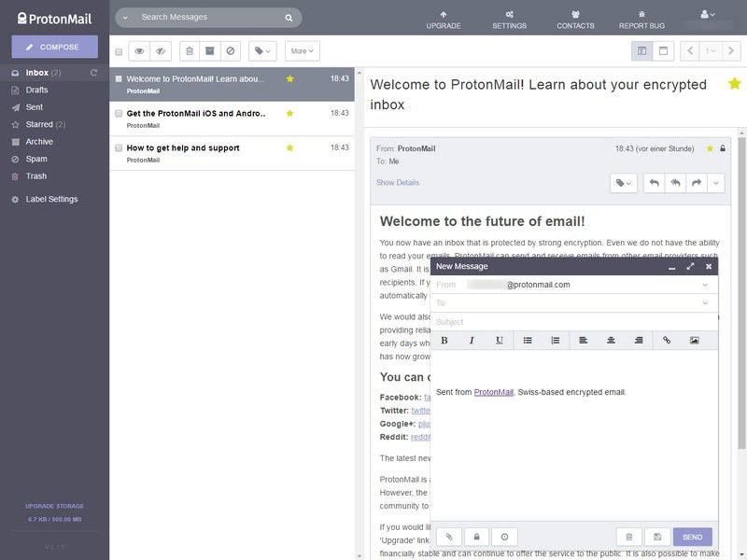Click Show Details link
747x560 pixels.
click(398, 182)
